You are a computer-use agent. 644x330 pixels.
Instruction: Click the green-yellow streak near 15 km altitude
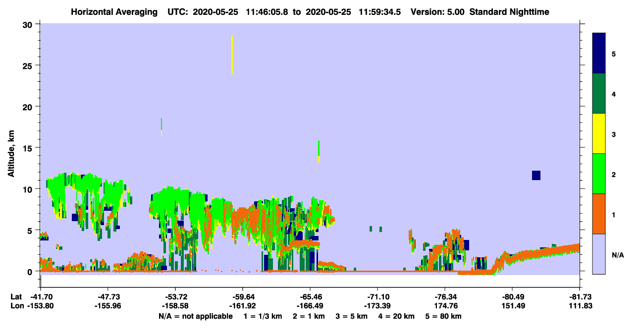coord(319,151)
